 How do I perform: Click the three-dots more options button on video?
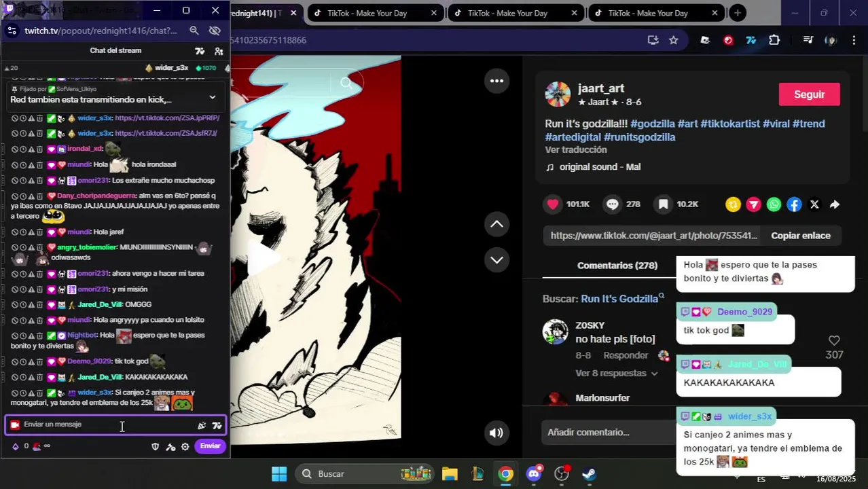point(496,81)
